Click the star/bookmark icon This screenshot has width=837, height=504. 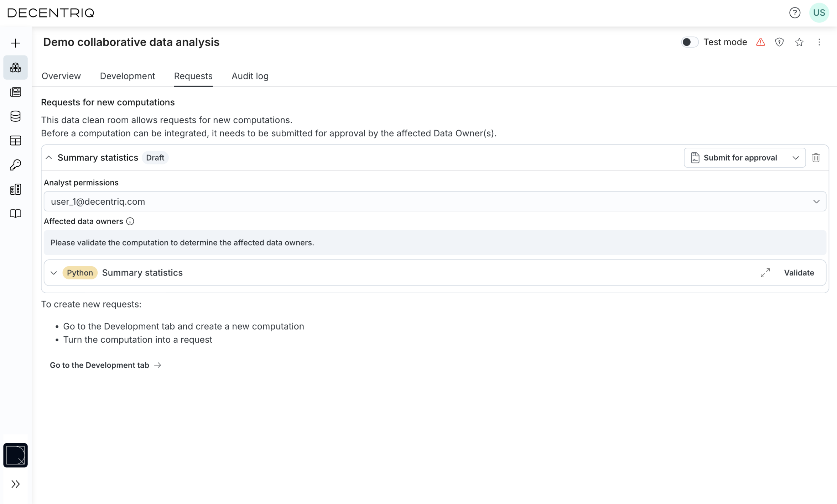point(799,42)
